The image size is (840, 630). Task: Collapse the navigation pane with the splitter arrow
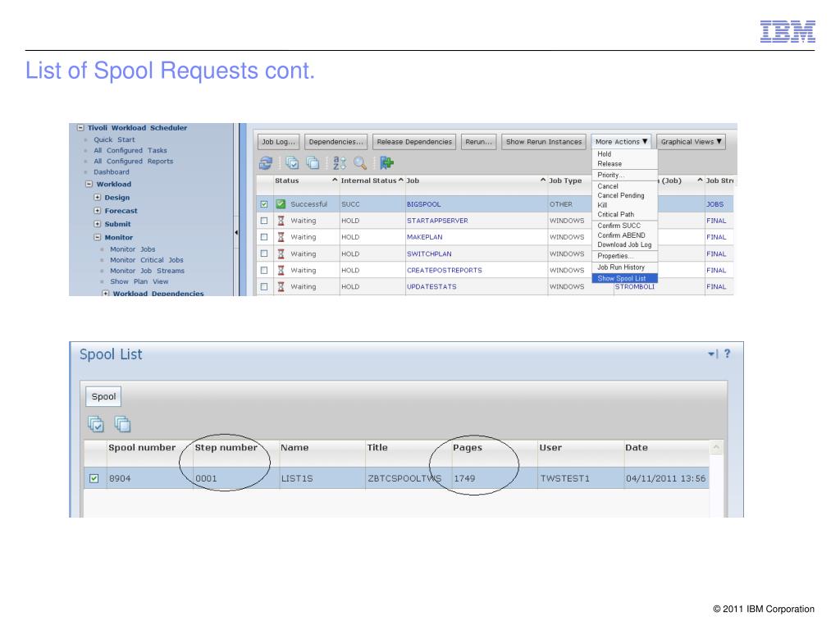[236, 232]
